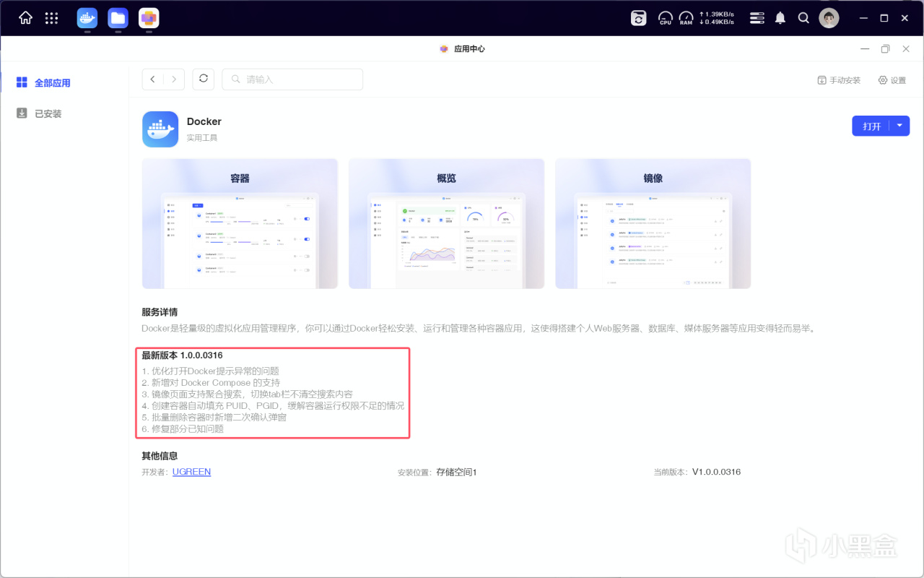Refresh the app center page

tap(204, 79)
